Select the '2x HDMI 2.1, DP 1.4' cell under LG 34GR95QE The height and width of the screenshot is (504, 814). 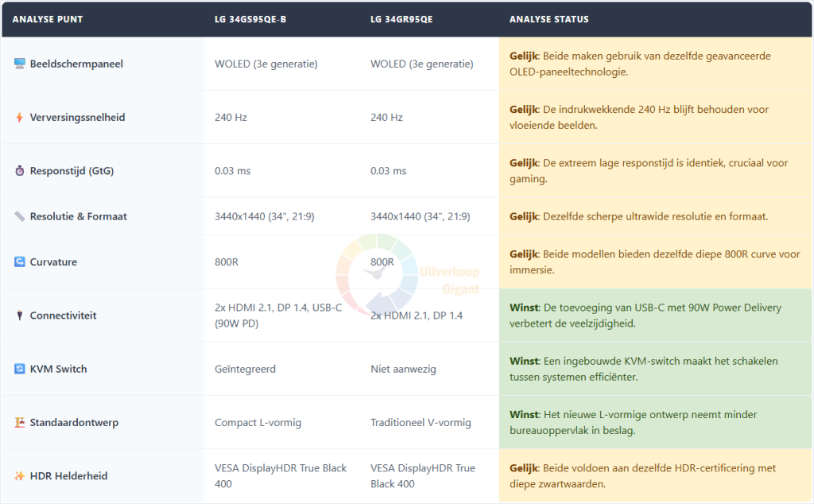(417, 315)
